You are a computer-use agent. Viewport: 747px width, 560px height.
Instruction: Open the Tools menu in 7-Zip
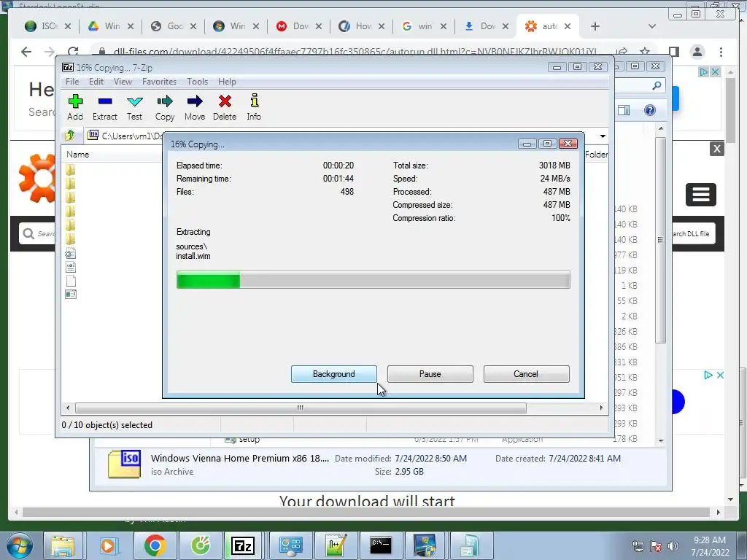tap(197, 82)
